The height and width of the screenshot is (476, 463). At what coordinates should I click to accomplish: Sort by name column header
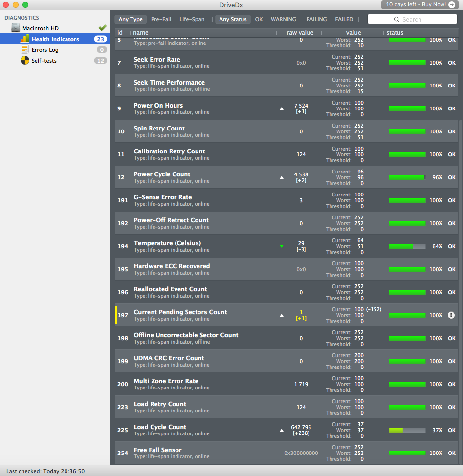pyautogui.click(x=141, y=32)
